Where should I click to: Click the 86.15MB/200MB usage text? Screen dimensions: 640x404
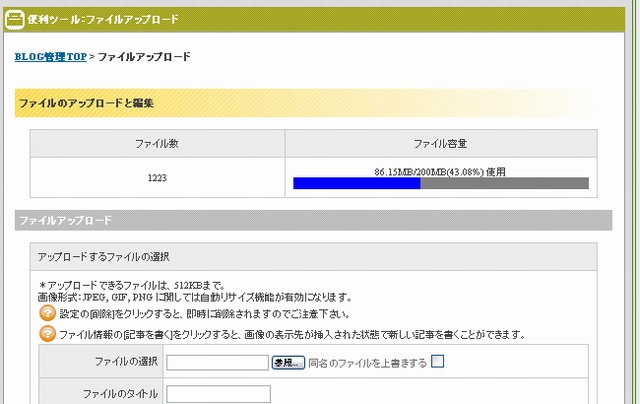pos(440,172)
